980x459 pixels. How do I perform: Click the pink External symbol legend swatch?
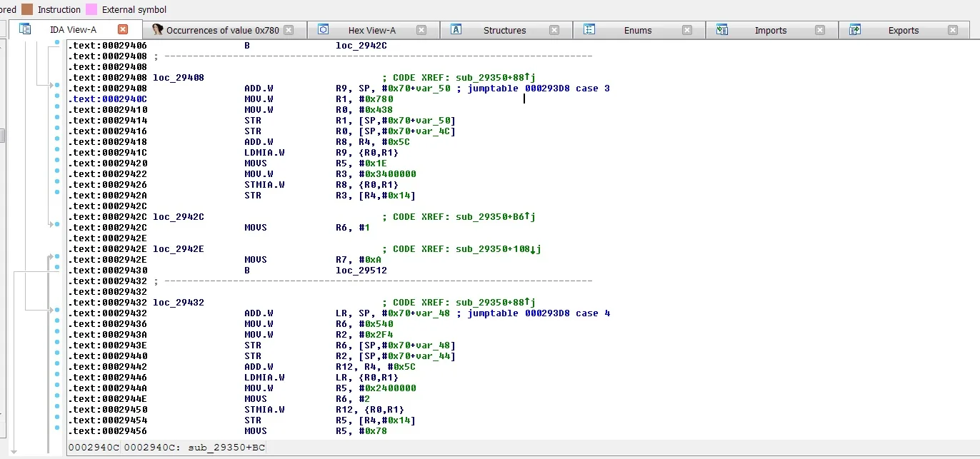[x=91, y=9]
